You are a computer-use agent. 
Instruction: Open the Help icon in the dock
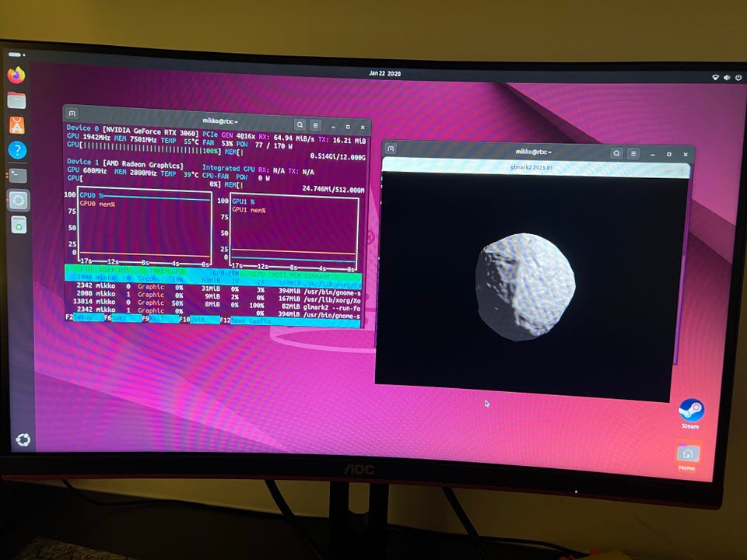[x=17, y=150]
